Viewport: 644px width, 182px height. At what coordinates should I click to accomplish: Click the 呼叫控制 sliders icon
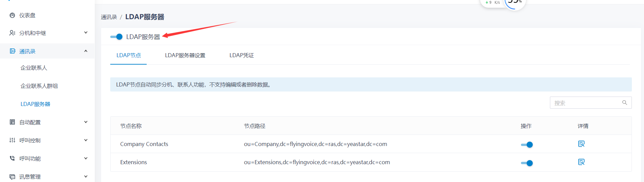click(x=12, y=140)
